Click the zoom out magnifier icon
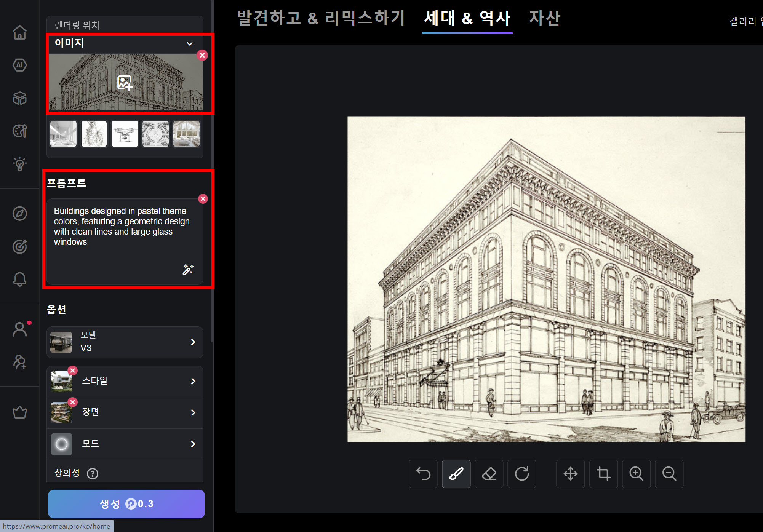 [669, 474]
